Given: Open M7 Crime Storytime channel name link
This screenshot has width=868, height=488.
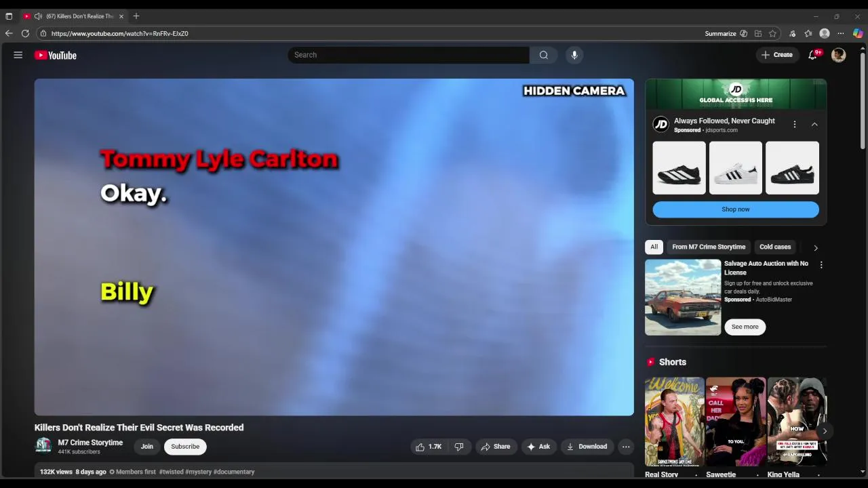Looking at the screenshot, I should (90, 443).
